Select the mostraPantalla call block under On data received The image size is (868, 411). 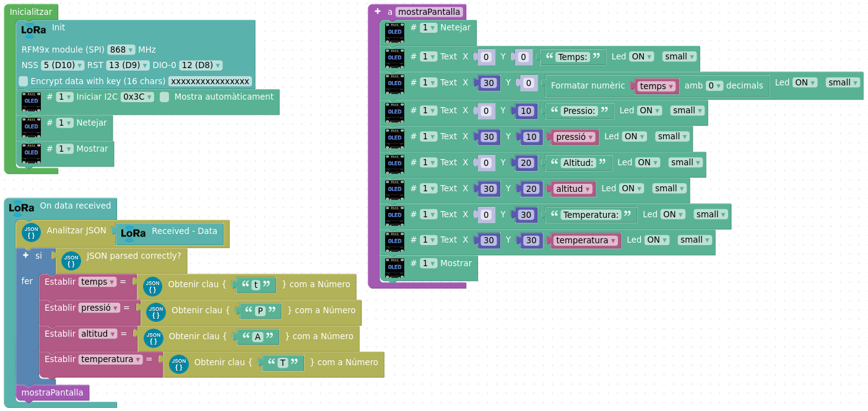click(53, 392)
